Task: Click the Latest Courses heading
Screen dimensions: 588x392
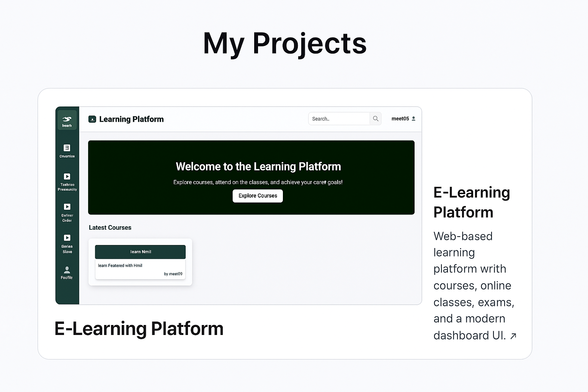Action: [110, 227]
